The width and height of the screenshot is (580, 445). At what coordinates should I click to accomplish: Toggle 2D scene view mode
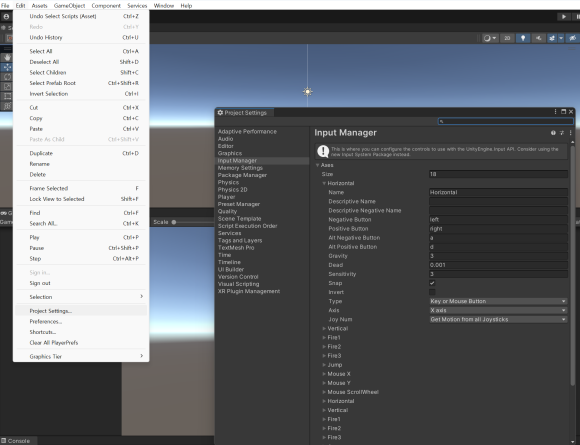(507, 38)
